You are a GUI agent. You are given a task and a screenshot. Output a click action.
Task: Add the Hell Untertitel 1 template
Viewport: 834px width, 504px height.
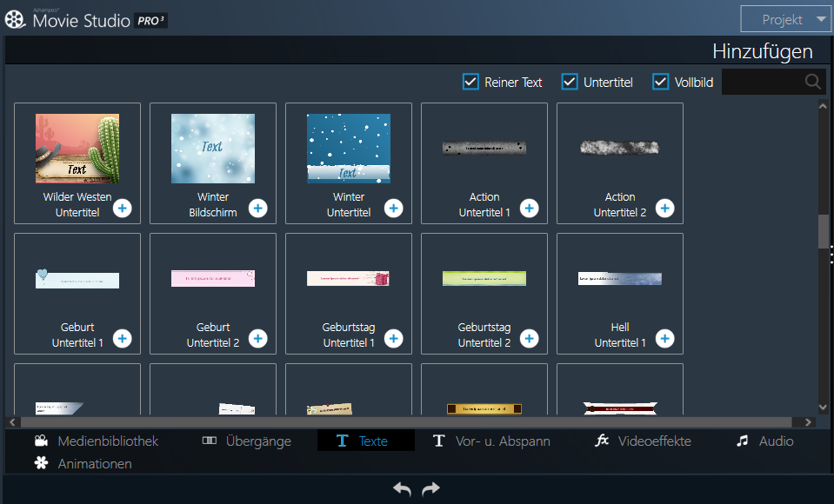pyautogui.click(x=665, y=339)
